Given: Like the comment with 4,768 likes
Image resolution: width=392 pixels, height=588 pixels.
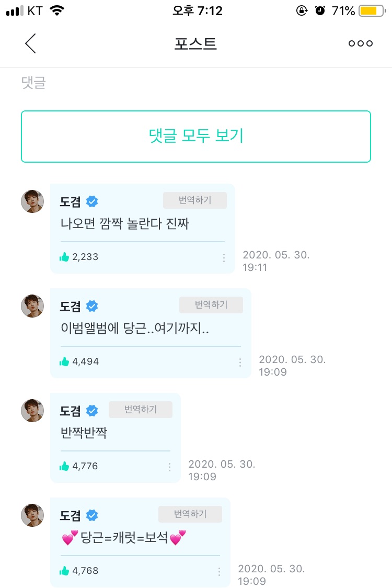Looking at the screenshot, I should (x=65, y=571).
